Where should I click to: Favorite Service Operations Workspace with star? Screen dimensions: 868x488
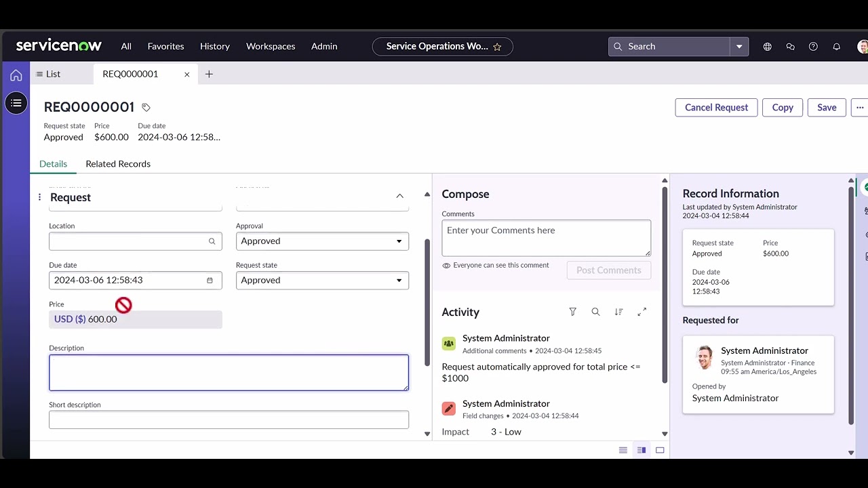[x=497, y=47]
